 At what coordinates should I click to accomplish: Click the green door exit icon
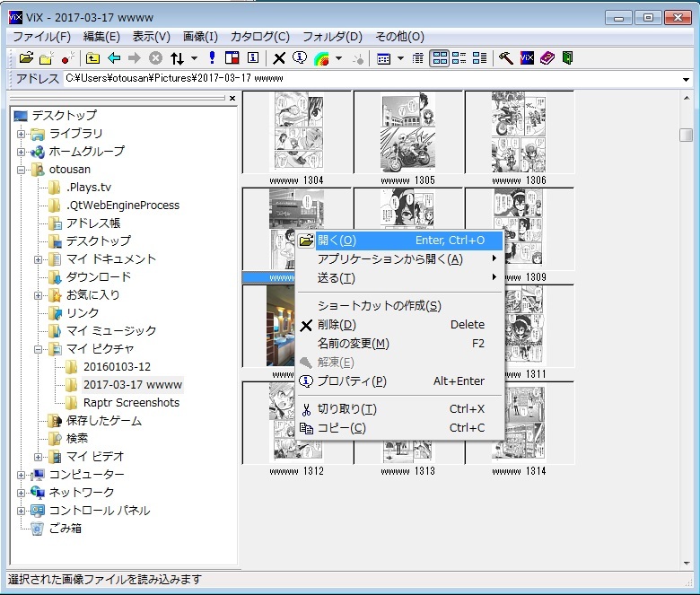tap(567, 58)
